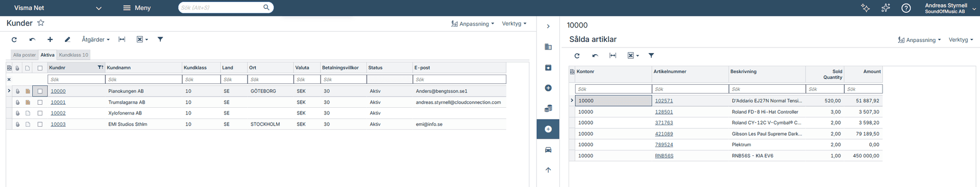This screenshot has height=187, width=980.
Task: Refresh the Kunder customer list
Action: click(14, 39)
